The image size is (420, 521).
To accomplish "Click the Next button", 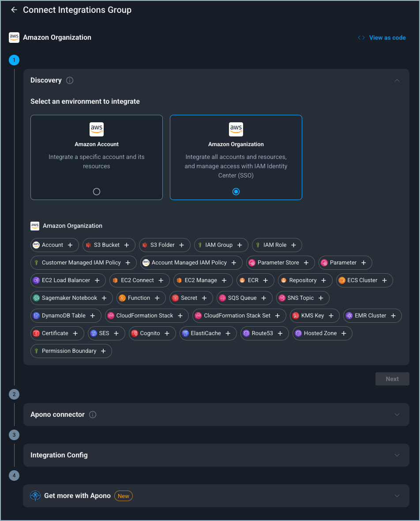I will click(392, 379).
